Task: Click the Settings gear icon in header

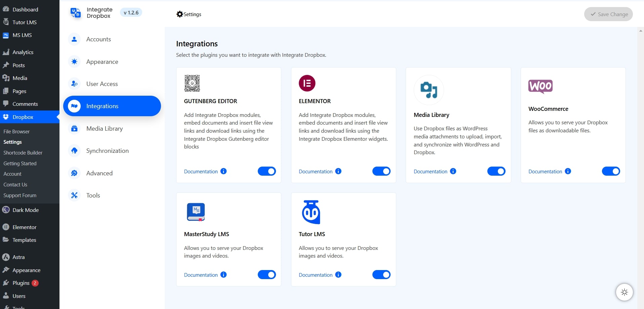Action: click(x=180, y=14)
